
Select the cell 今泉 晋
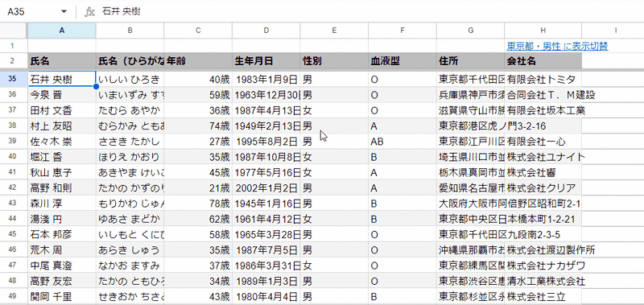(x=62, y=95)
